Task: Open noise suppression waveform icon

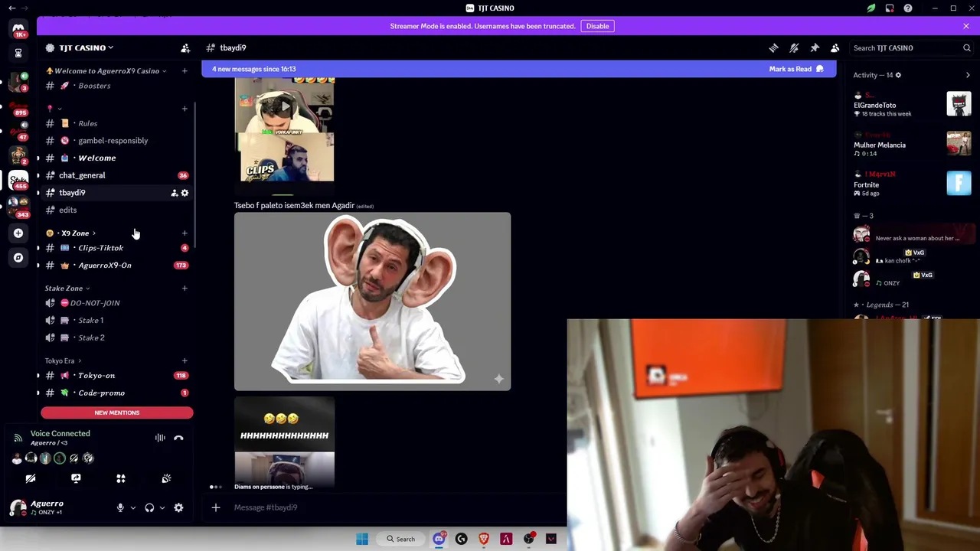Action: click(160, 438)
